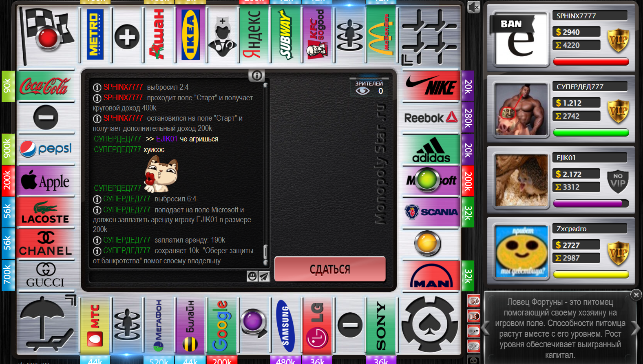
Task: Select the Coca-Cola property cell
Action: pos(46,86)
